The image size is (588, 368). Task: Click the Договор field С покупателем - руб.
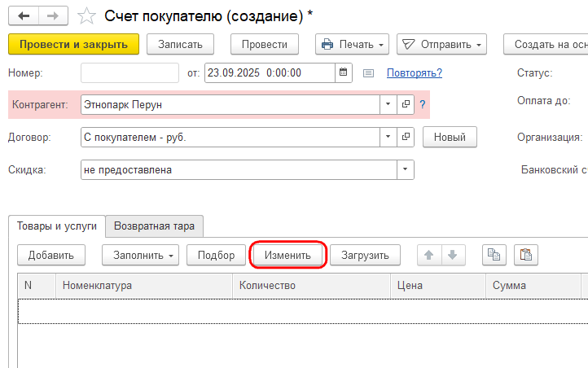click(x=230, y=137)
